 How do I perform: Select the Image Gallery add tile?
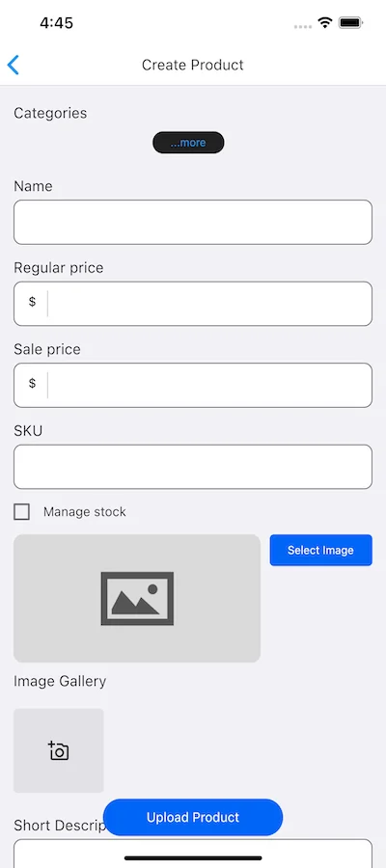tap(59, 750)
